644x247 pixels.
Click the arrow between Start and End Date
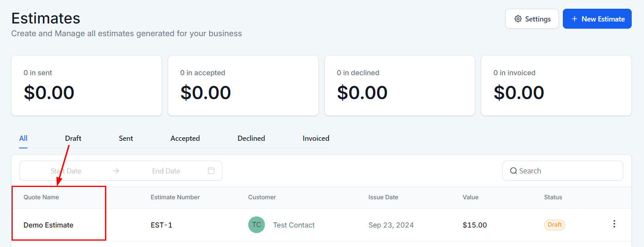tap(116, 171)
